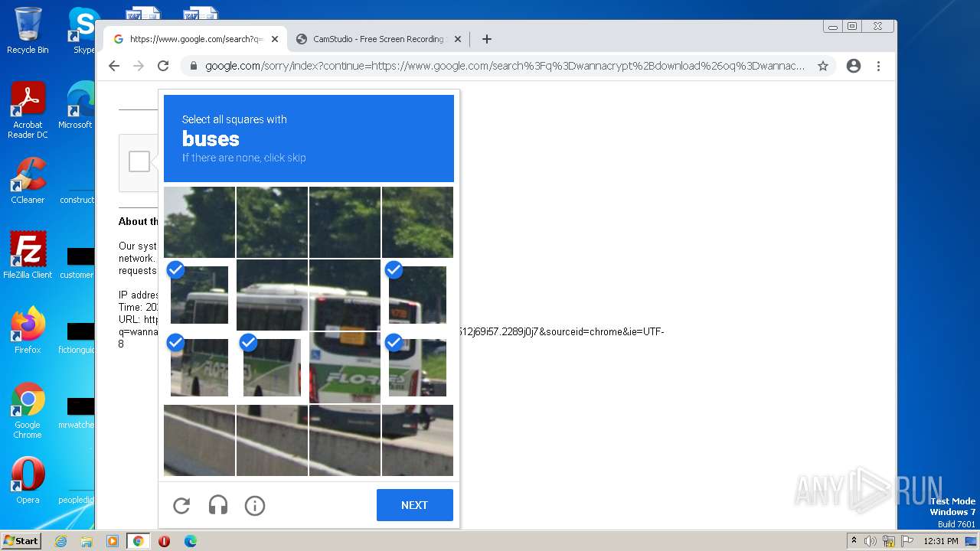Open Chrome profile avatar menu
The image size is (980, 551).
854,66
